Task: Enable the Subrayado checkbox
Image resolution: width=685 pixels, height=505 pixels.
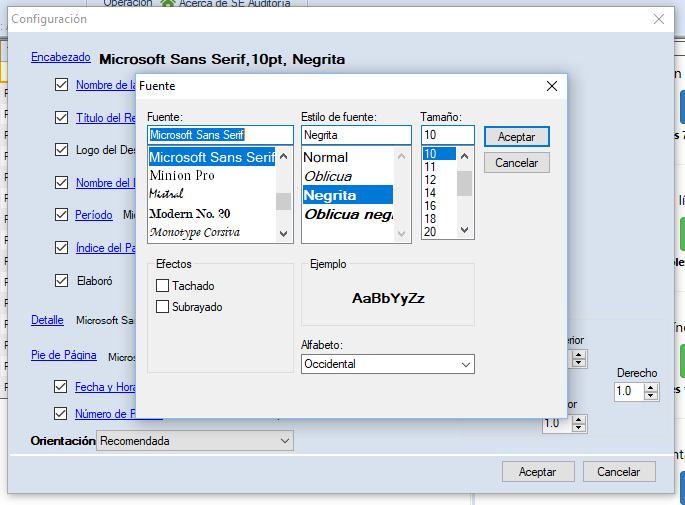Action: click(163, 307)
